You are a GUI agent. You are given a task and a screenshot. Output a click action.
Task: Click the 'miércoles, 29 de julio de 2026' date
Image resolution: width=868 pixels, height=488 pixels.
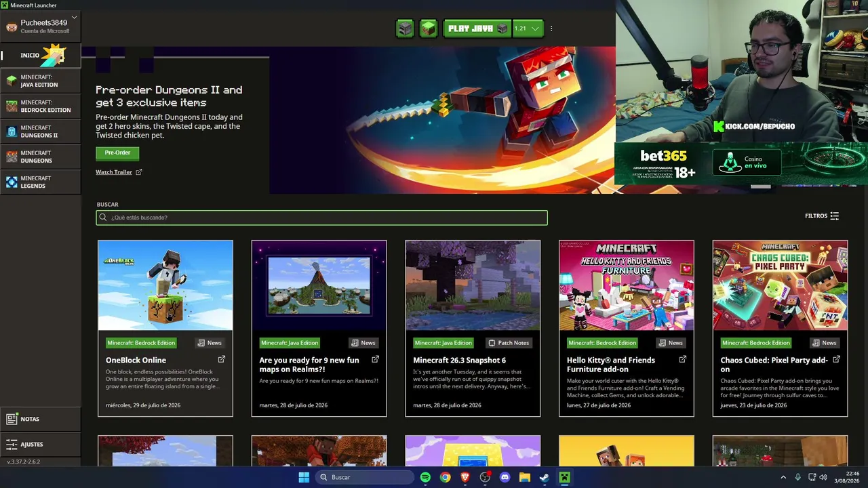[143, 405]
